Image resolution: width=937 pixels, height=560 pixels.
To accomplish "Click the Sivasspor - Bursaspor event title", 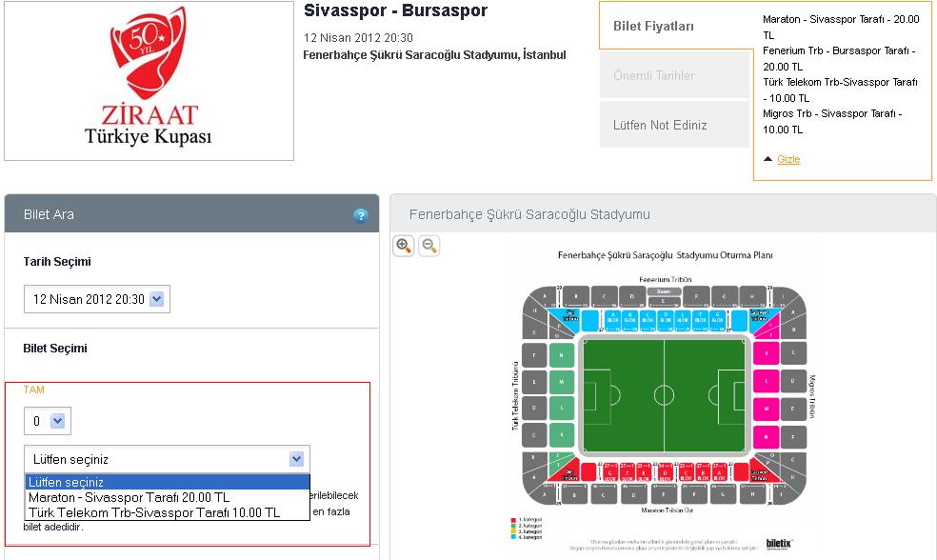I will (395, 10).
